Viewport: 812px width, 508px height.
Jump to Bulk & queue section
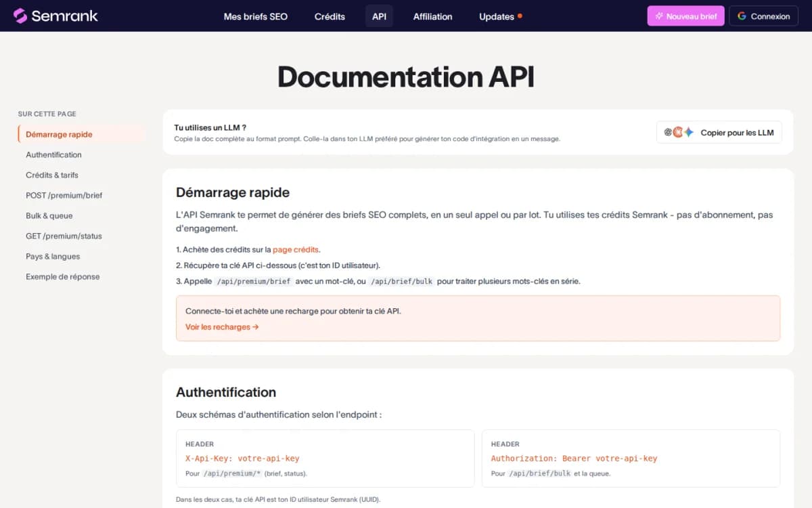coord(49,215)
